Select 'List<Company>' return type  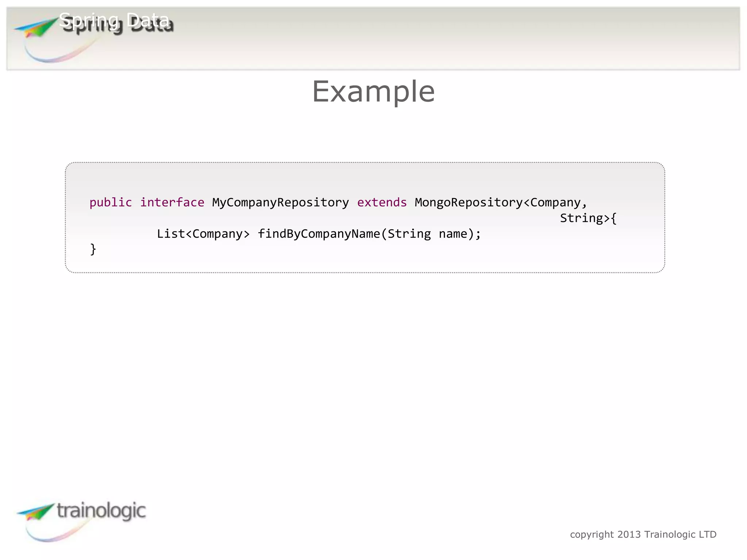click(203, 234)
